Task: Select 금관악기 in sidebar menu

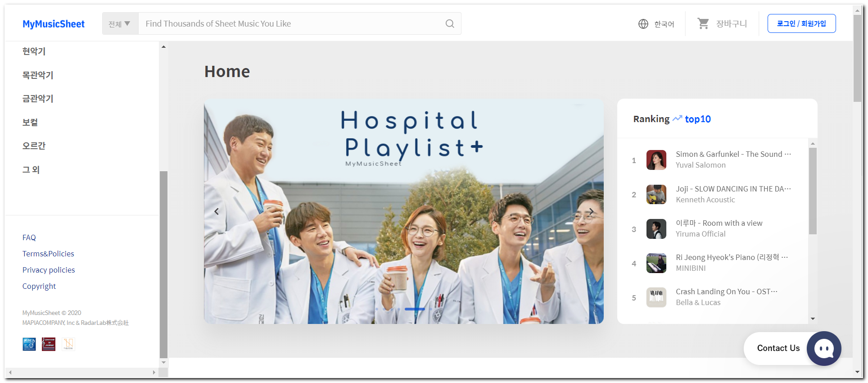Action: pos(38,99)
